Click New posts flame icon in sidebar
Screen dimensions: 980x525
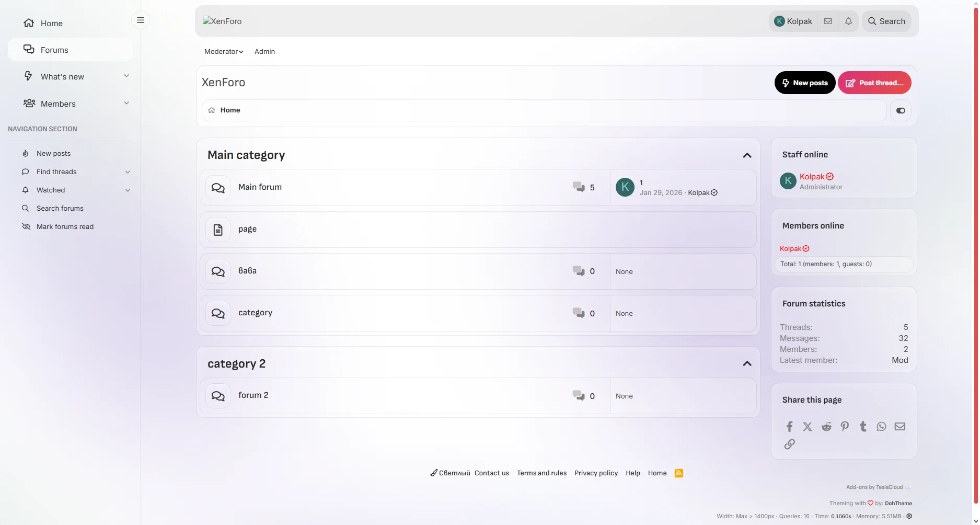tap(25, 153)
